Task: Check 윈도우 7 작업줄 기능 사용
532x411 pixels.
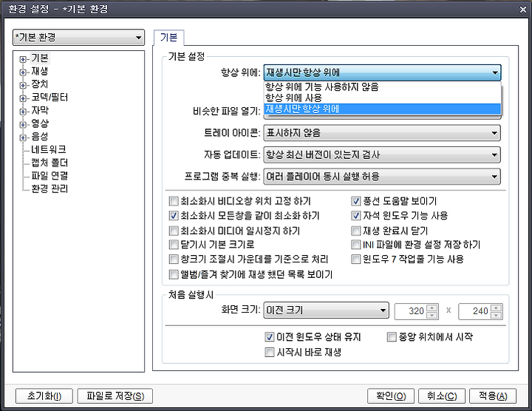Action: click(x=355, y=259)
